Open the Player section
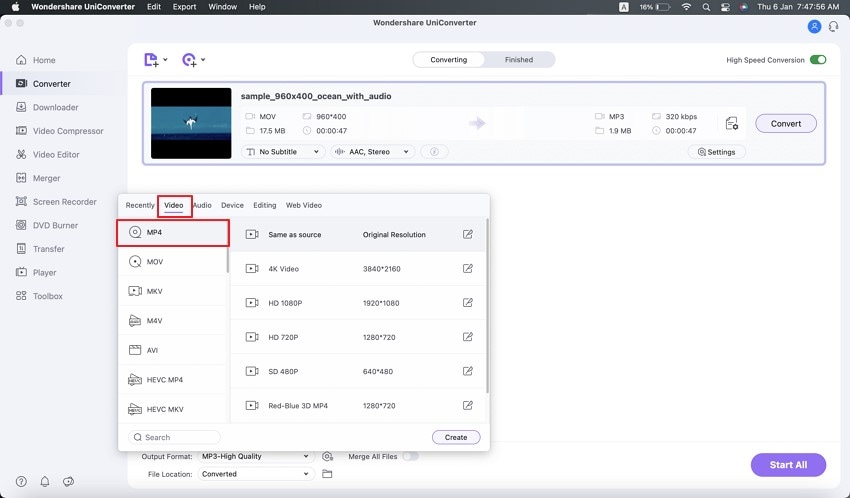Screen dimensions: 850x498 36,272
